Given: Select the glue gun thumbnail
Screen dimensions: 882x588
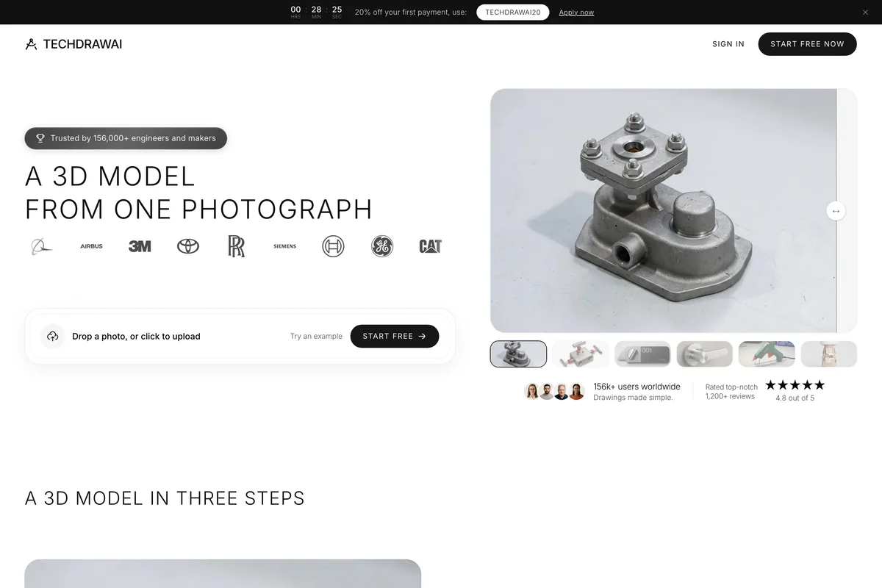Looking at the screenshot, I should point(767,354).
